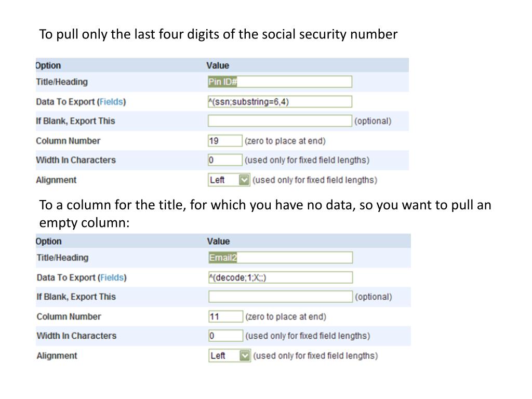Click the Data To Export field with ssn substring
The width and height of the screenshot is (532, 399).
(280, 102)
